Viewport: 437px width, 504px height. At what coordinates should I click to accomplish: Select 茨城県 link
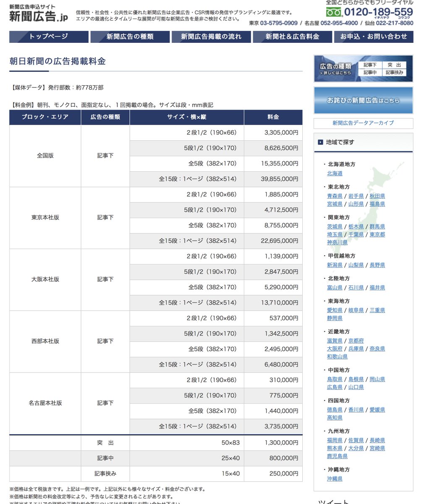335,227
